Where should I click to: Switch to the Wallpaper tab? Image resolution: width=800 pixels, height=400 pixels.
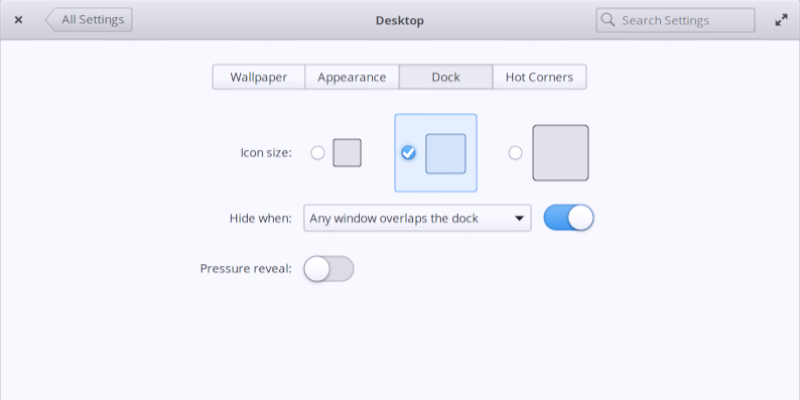(258, 77)
